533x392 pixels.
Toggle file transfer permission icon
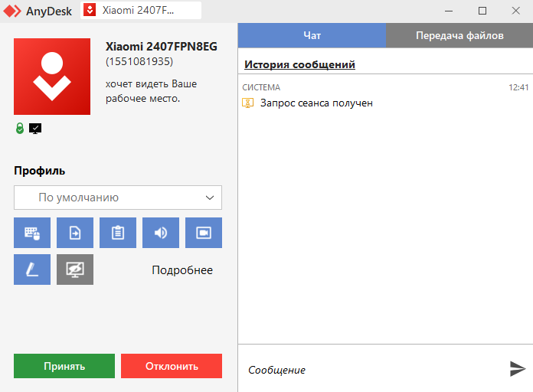tap(75, 233)
